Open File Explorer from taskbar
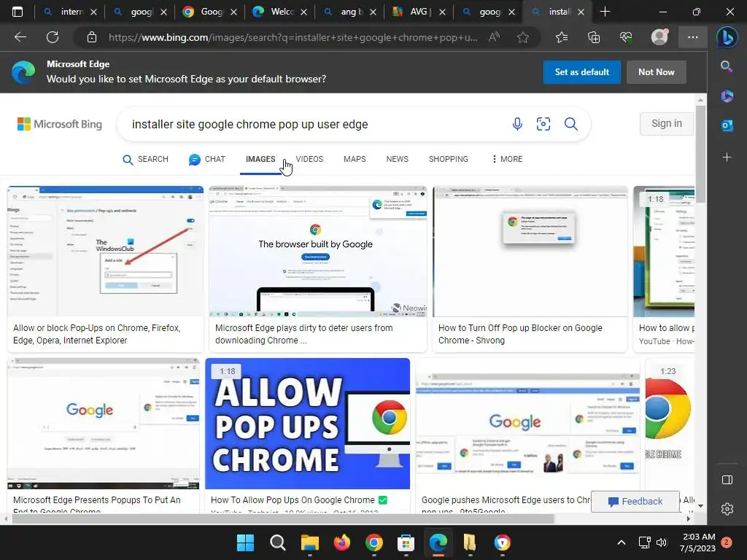This screenshot has width=747, height=560. 309,542
